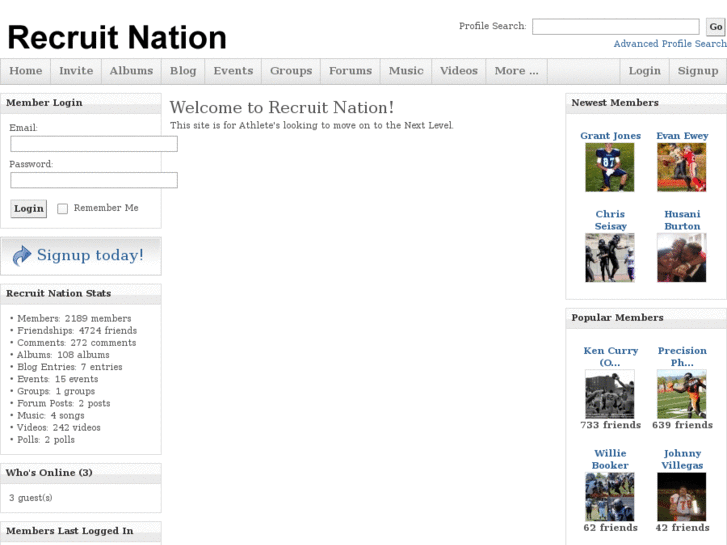
Task: Open the Forums section
Action: (351, 71)
